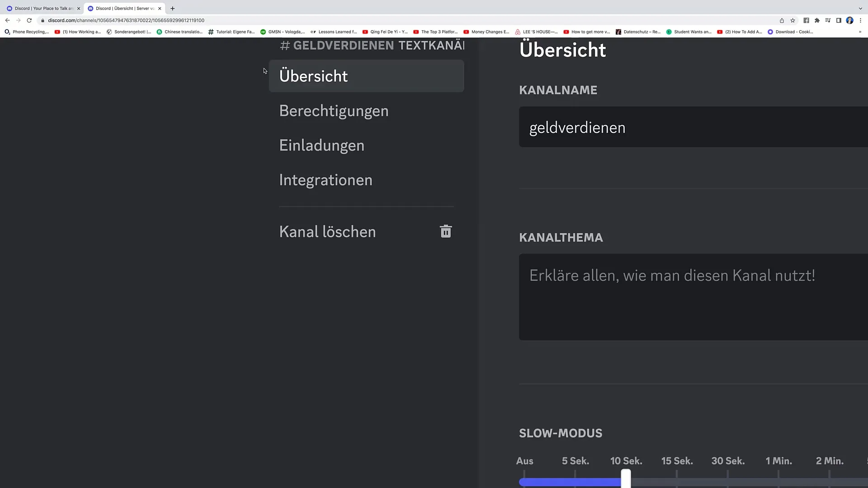The width and height of the screenshot is (868, 488).
Task: Click the trash icon beside Kanal löschen
Action: (446, 231)
